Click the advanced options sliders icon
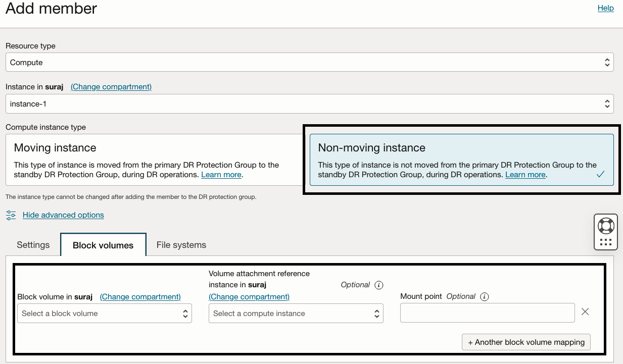 [x=11, y=215]
